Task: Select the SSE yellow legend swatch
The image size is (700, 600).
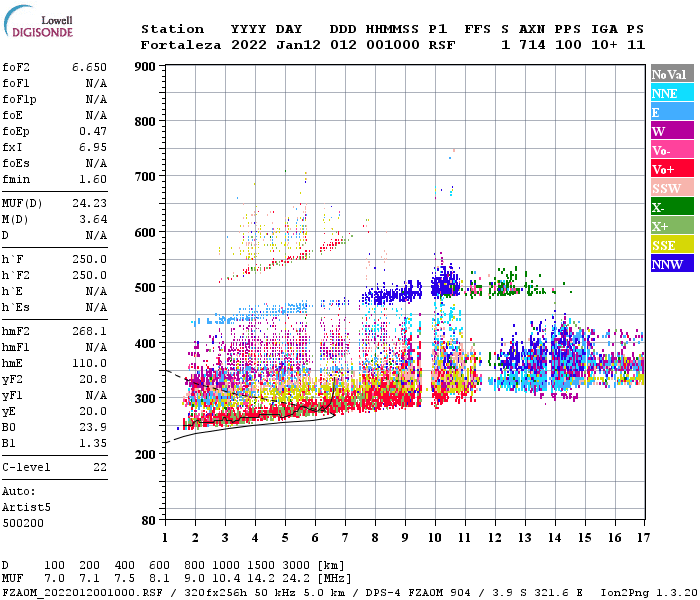Action: click(672, 245)
